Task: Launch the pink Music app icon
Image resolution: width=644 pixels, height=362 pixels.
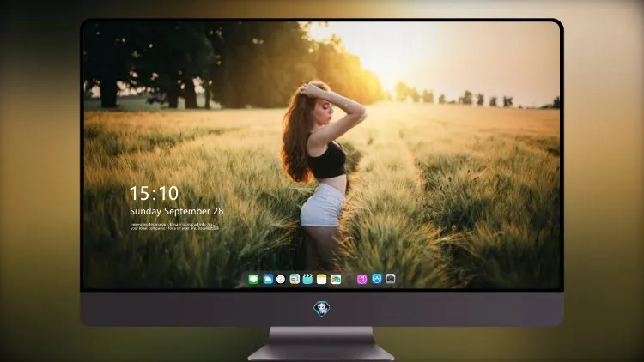Action: [361, 279]
